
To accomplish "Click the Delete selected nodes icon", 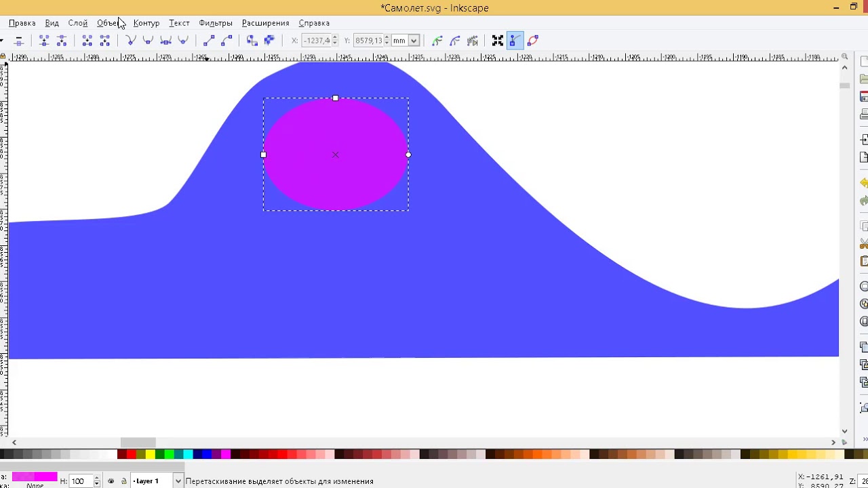I will (x=18, y=41).
